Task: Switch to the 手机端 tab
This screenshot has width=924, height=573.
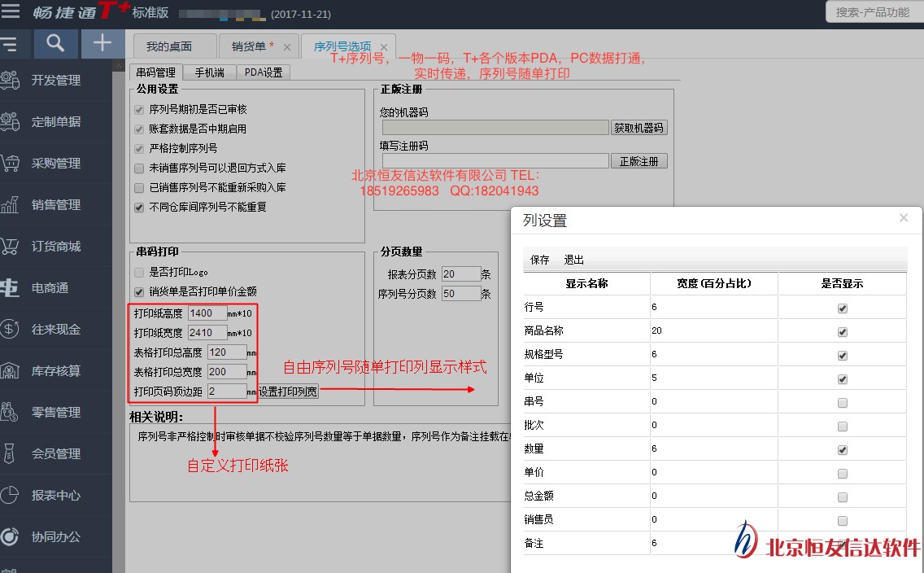Action: click(210, 72)
